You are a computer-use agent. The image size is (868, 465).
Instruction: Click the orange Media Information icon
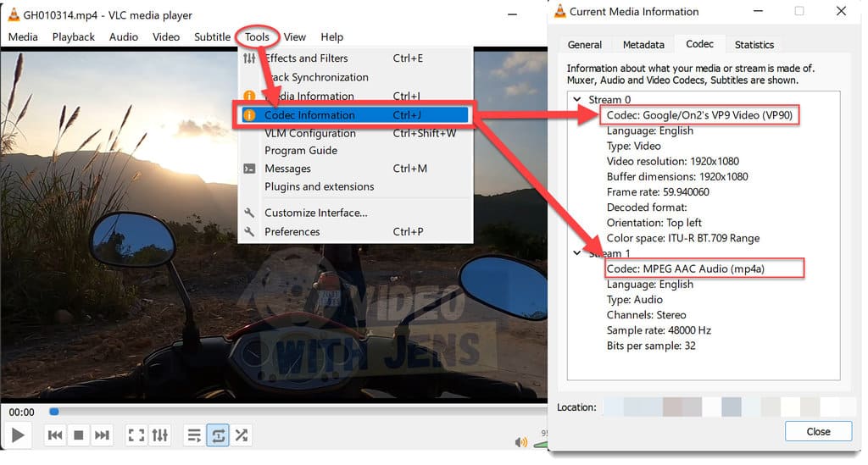[x=250, y=96]
